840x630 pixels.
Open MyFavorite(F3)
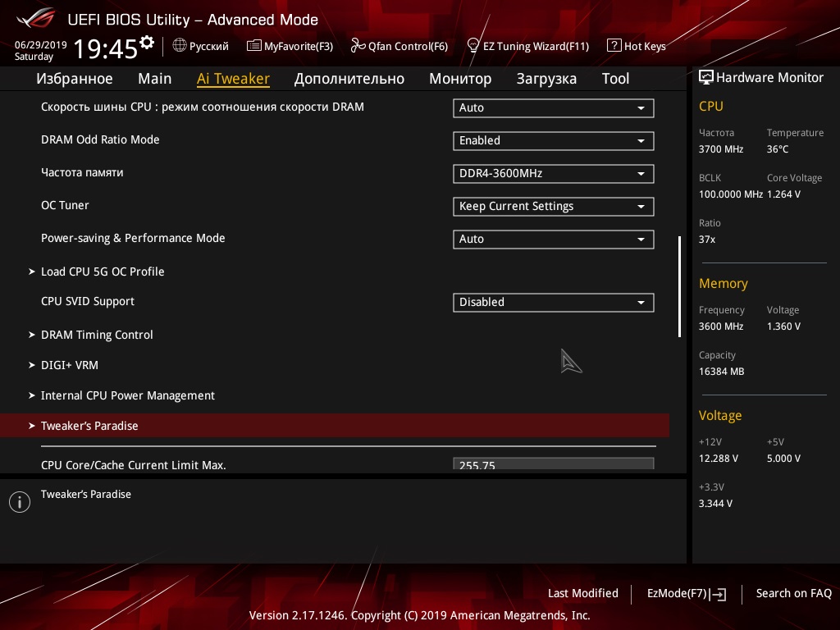point(290,46)
